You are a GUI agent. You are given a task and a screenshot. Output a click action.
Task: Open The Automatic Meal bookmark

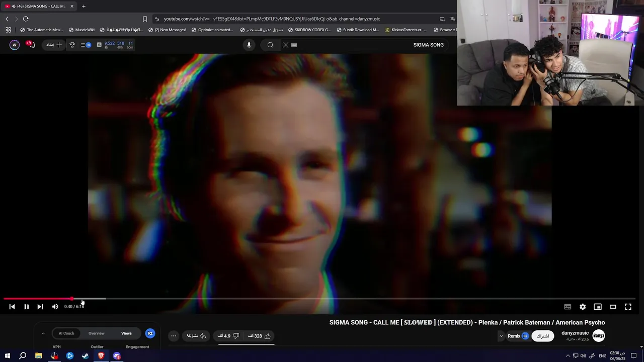[x=42, y=30]
